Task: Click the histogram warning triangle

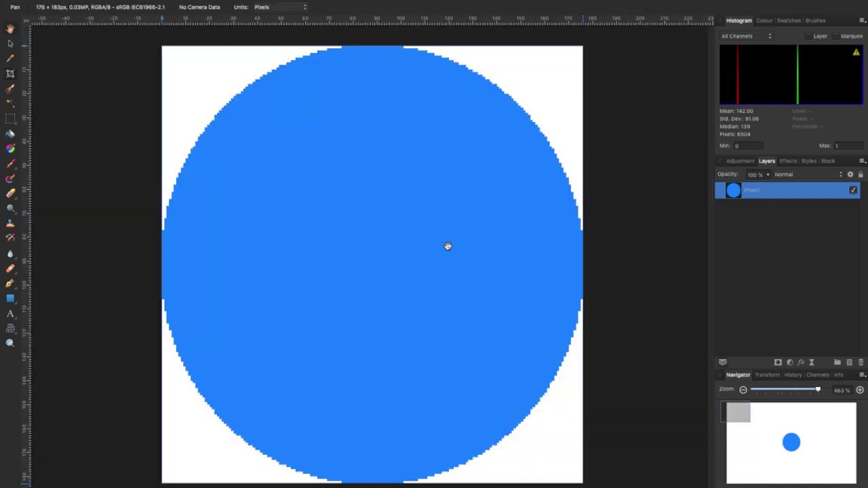Action: coord(856,52)
